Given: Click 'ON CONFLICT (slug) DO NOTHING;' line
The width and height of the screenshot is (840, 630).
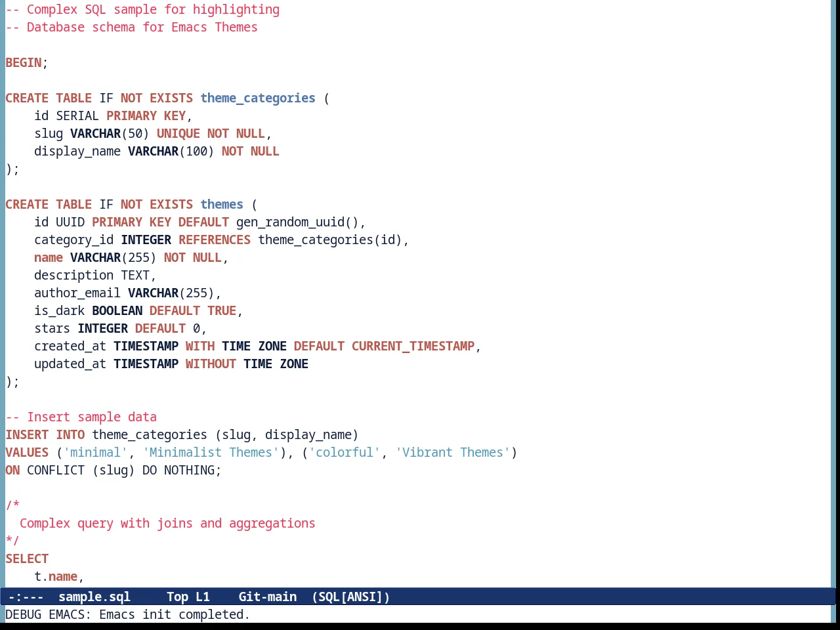Looking at the screenshot, I should tap(114, 470).
